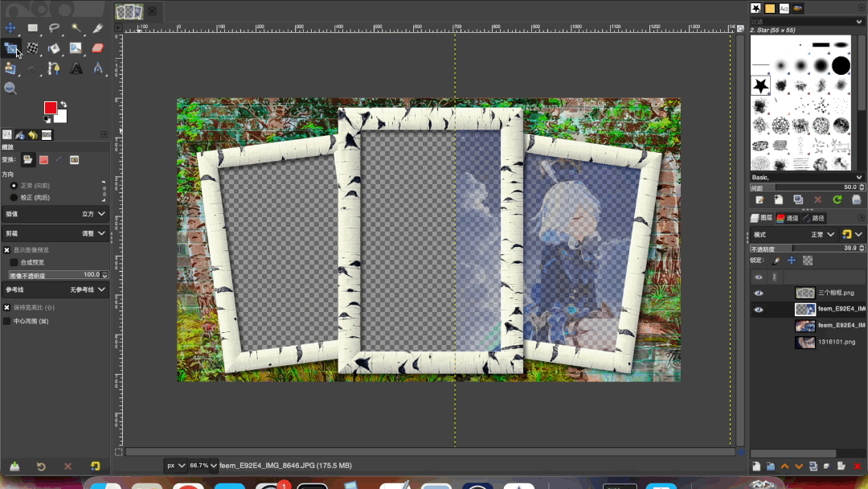This screenshot has width=868, height=489.
Task: Toggle lock position and size
Action: [792, 261]
